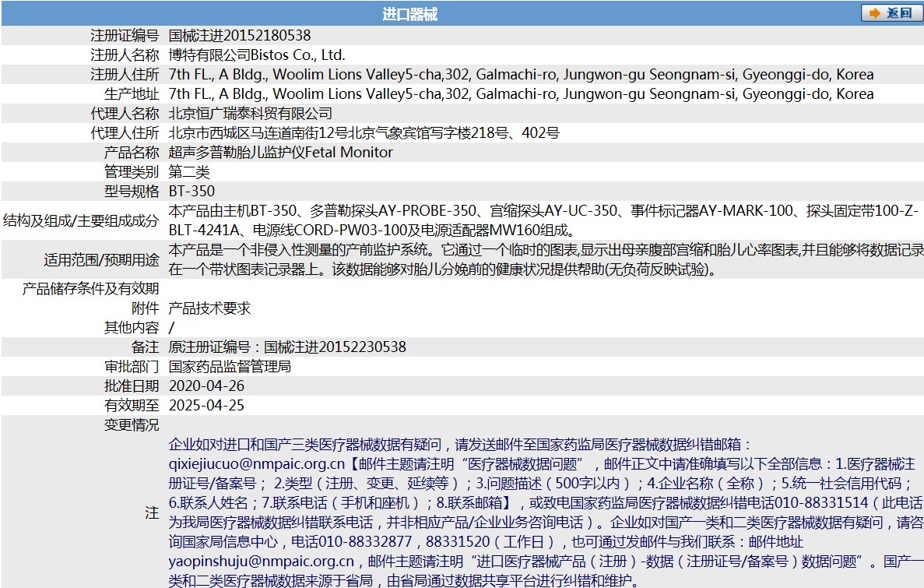Click the orange arrow on 返回 button
Viewport: 924px width, 588px height.
click(875, 13)
